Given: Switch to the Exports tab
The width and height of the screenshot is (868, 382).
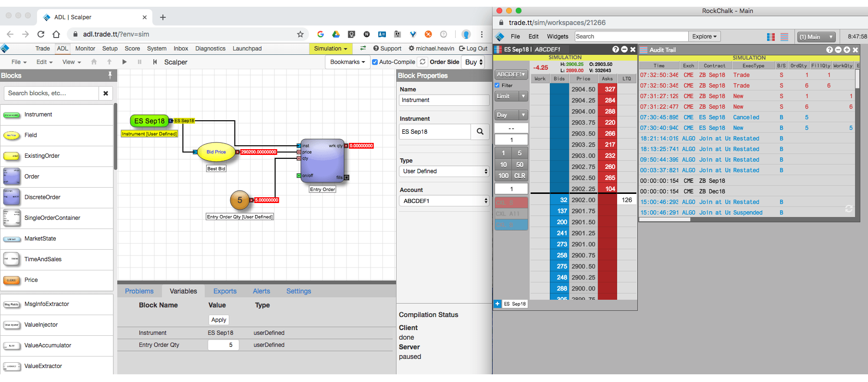Looking at the screenshot, I should tap(225, 291).
